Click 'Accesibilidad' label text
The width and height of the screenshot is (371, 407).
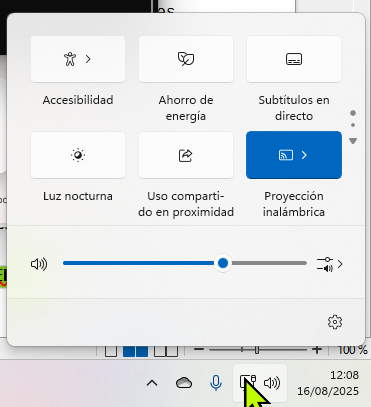tap(78, 100)
